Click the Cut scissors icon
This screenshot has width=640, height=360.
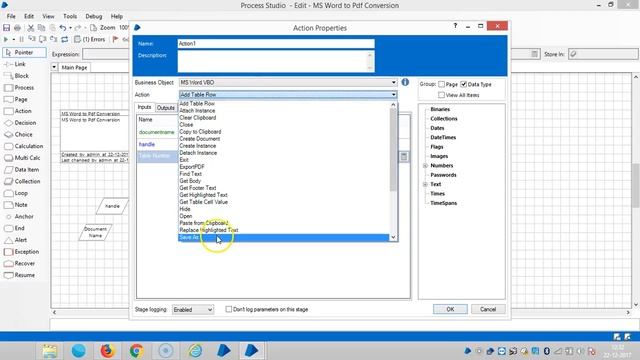click(31, 28)
